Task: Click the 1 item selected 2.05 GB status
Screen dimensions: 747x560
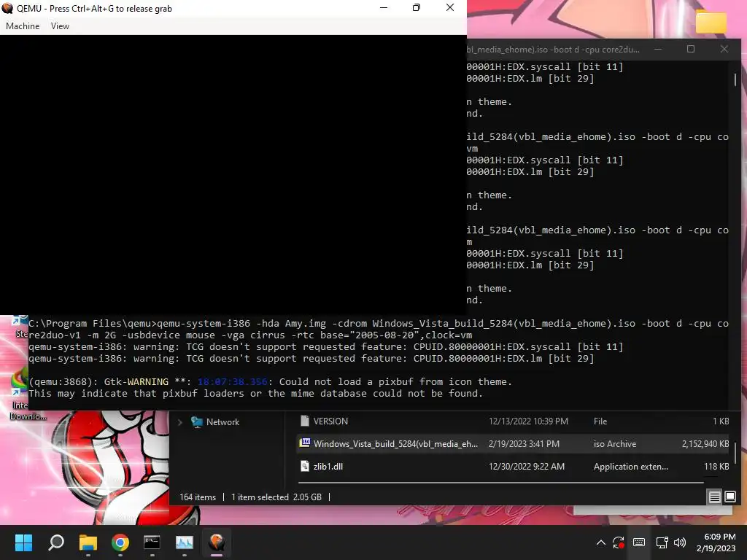Action: pos(276,497)
